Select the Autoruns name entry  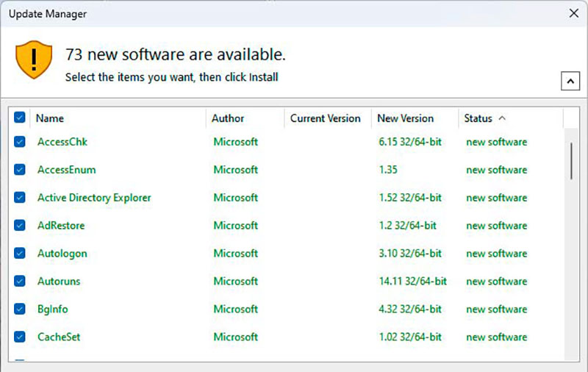tap(59, 282)
